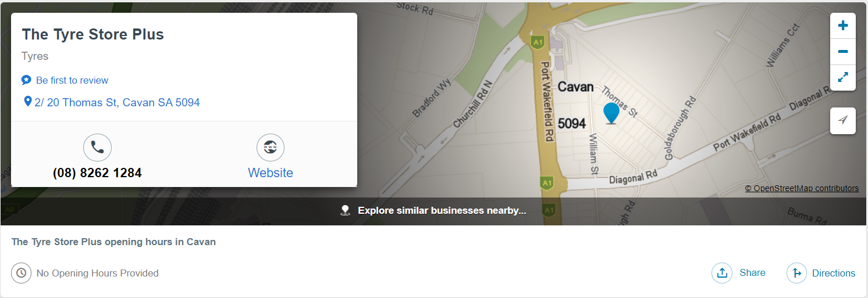868x298 pixels.
Task: Open the Be first to review link
Action: click(72, 80)
